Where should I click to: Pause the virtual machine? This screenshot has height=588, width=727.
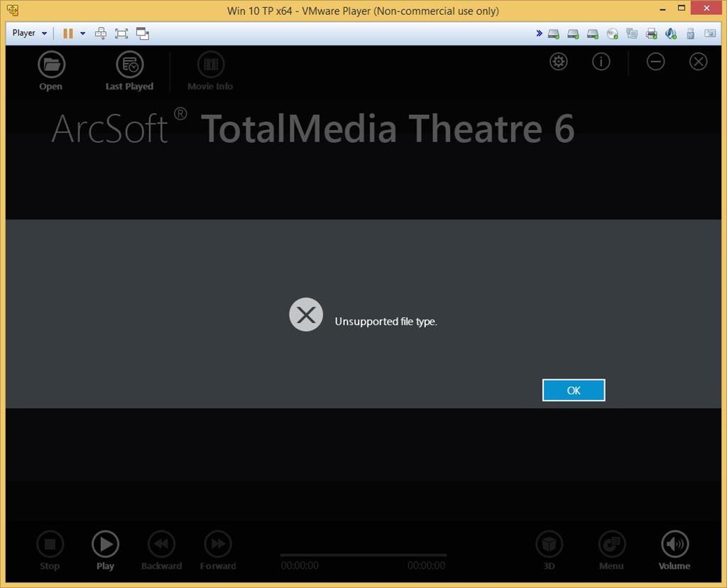tap(68, 33)
